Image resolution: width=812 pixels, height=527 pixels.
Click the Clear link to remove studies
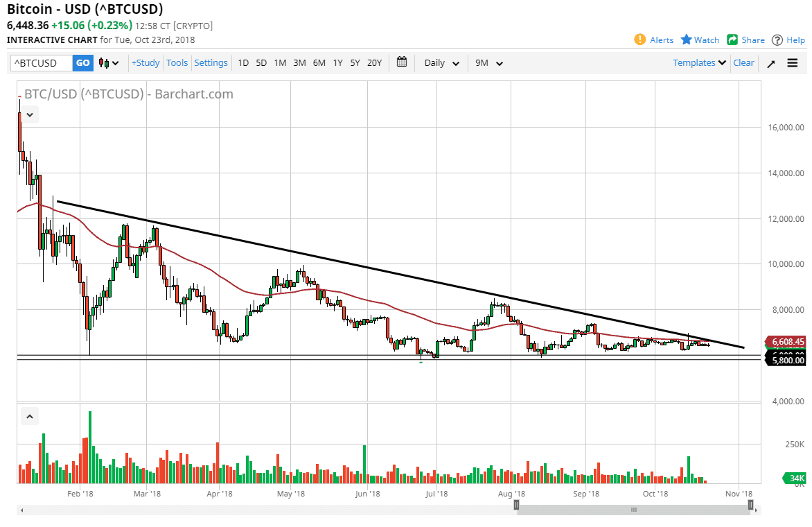[743, 62]
